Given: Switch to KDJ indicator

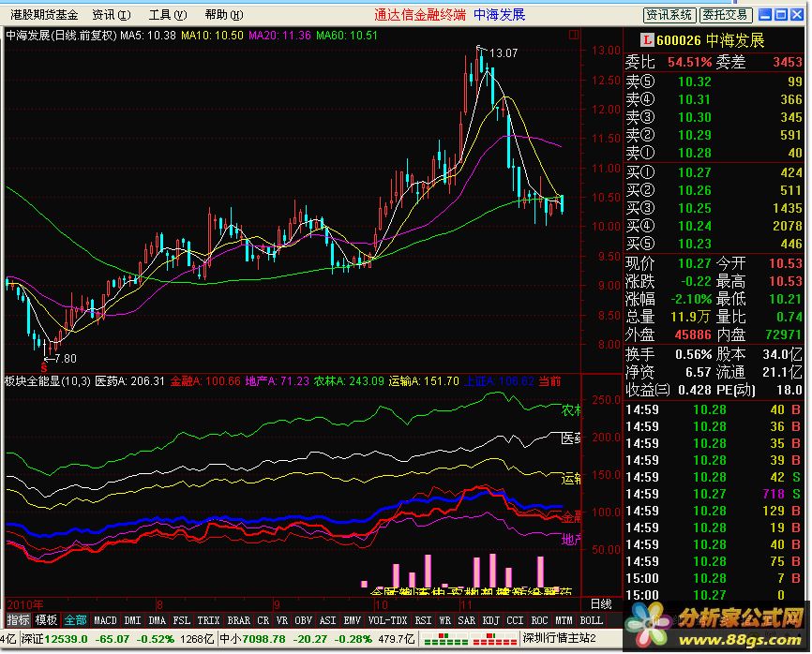Looking at the screenshot, I should click(x=491, y=620).
